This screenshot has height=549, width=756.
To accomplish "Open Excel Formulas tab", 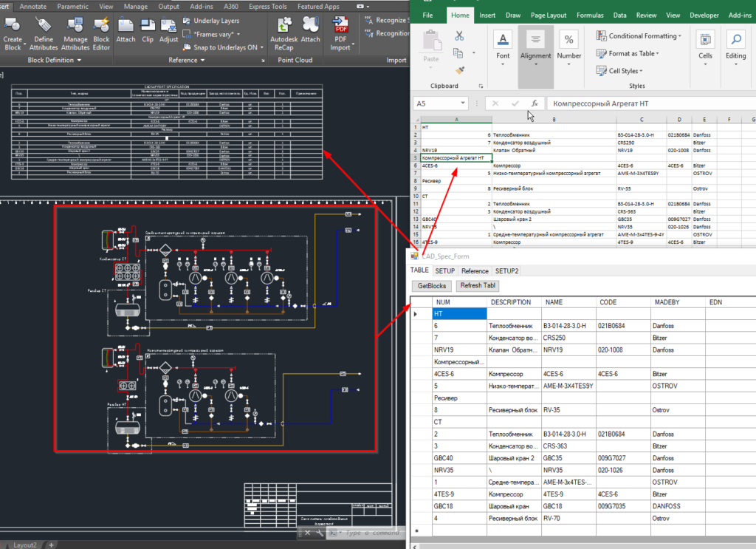I will point(590,16).
